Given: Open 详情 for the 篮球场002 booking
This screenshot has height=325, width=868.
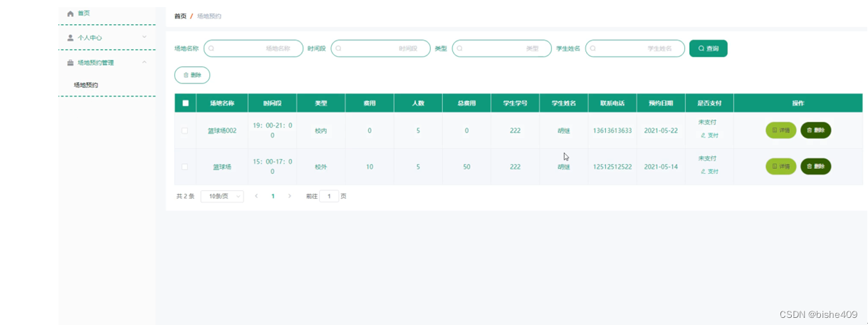Looking at the screenshot, I should [x=781, y=130].
